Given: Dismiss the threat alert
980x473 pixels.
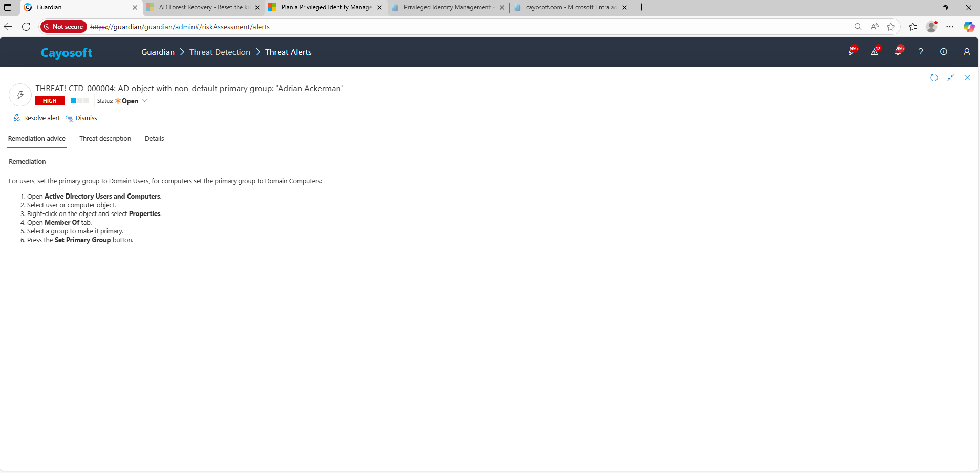Looking at the screenshot, I should click(82, 118).
